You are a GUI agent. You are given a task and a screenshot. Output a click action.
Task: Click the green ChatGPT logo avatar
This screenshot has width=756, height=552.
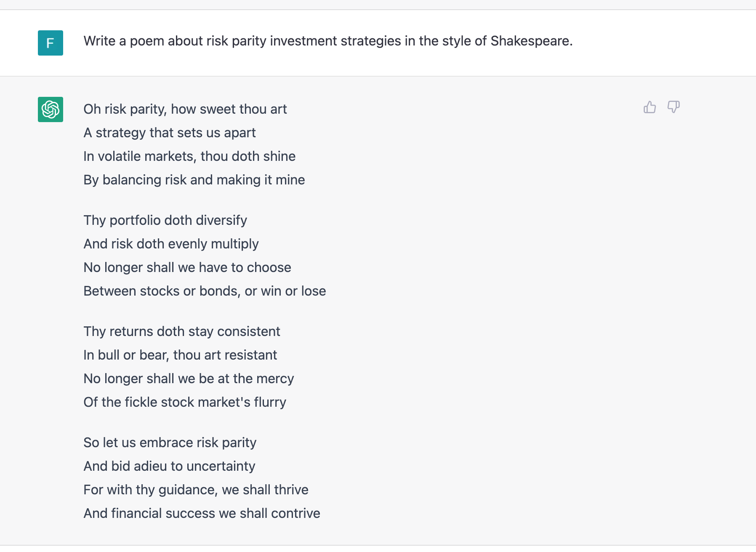pyautogui.click(x=51, y=109)
